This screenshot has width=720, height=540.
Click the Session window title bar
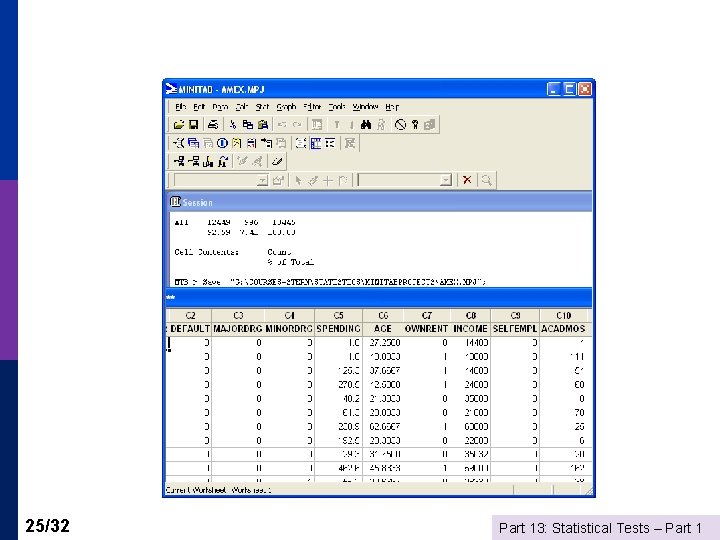(379, 202)
